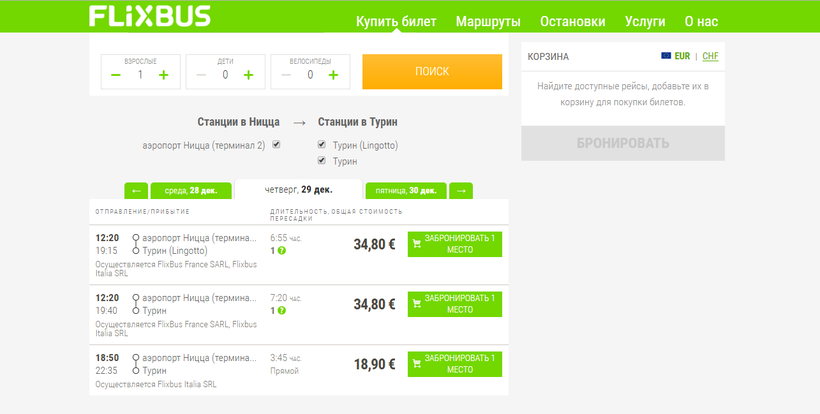Viewport: 820px width, 414px height.
Task: Uncheck аэропорт Ницца (терминал 2) checkbox
Action: point(276,145)
